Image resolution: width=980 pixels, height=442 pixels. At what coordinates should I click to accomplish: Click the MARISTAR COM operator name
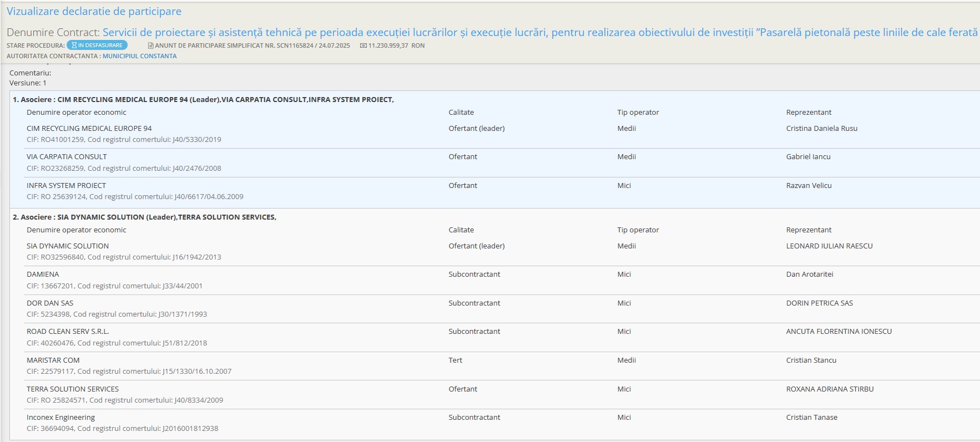[x=53, y=360]
